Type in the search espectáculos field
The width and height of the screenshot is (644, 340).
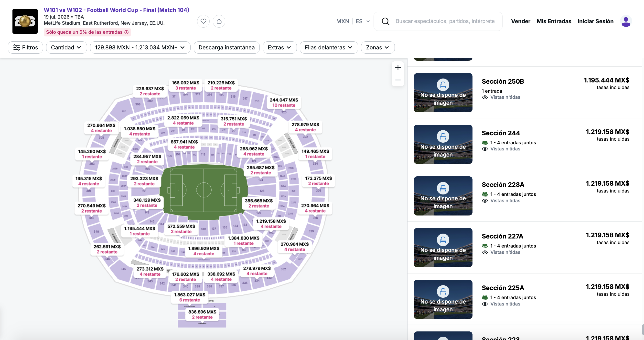tap(445, 21)
